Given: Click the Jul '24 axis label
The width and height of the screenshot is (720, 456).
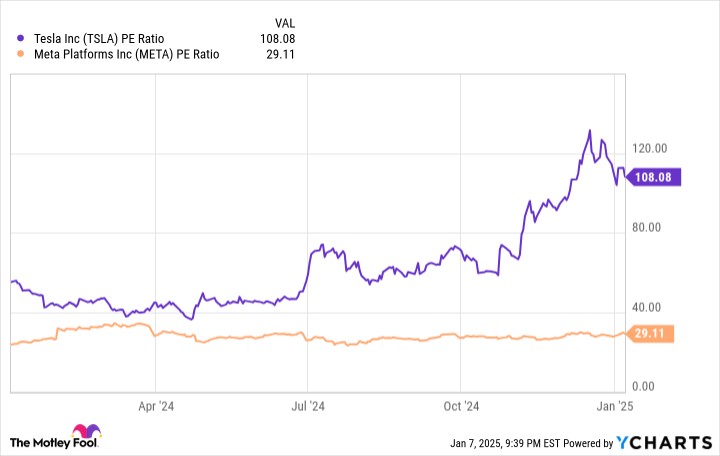Looking at the screenshot, I should point(308,406).
